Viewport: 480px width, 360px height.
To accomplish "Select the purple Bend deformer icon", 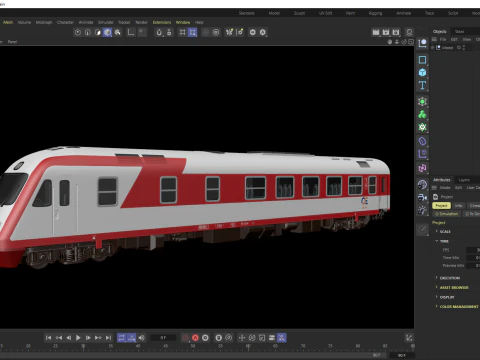I will click(x=422, y=141).
